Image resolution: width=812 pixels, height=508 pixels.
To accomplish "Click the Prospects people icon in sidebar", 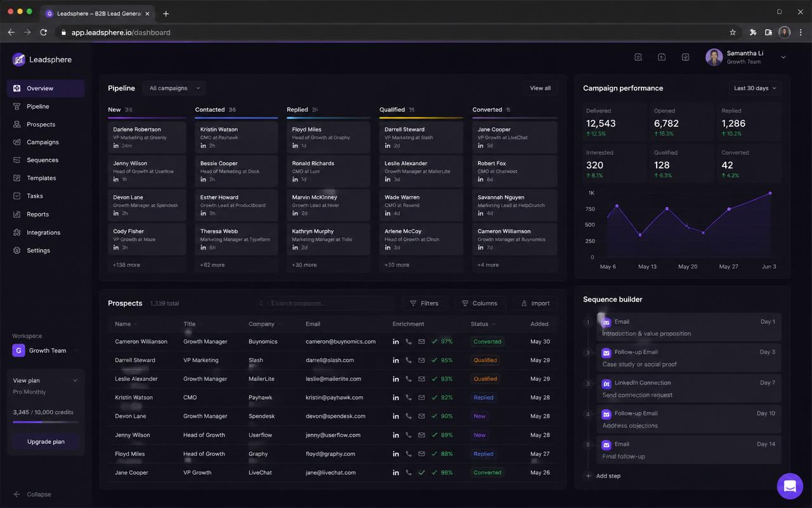I will point(16,124).
